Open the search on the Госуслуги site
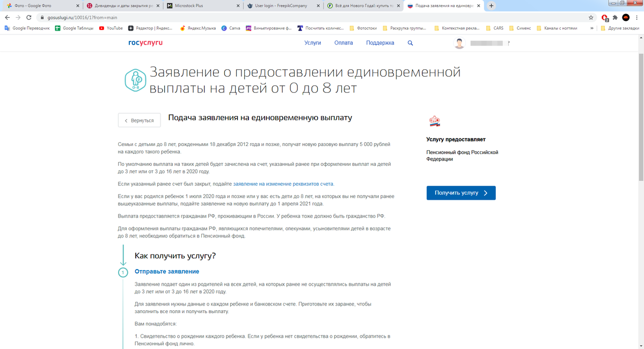This screenshot has height=349, width=644. coord(411,42)
